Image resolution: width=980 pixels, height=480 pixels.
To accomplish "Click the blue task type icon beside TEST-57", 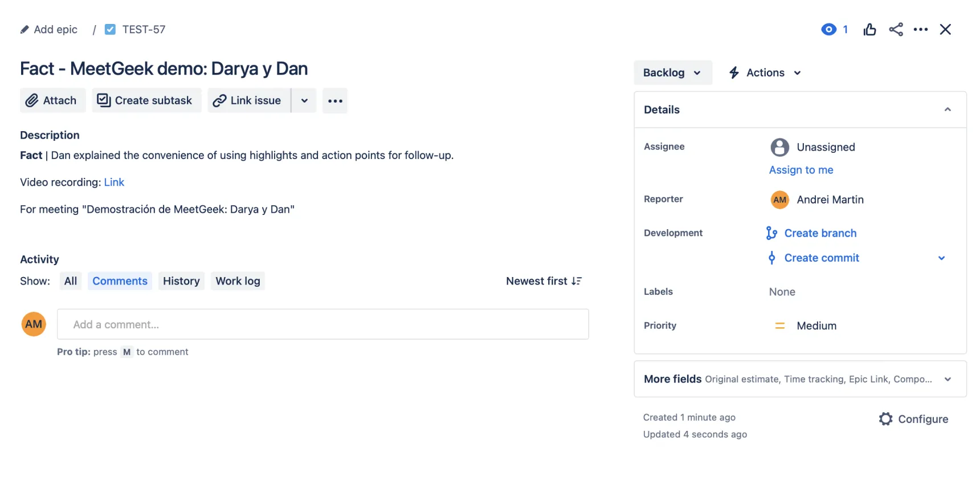I will pos(111,29).
